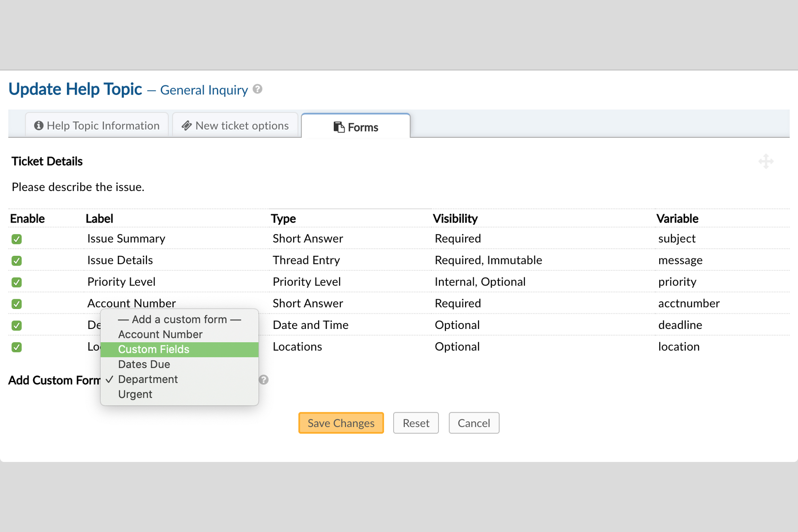Click the Save Changes button

click(x=341, y=423)
